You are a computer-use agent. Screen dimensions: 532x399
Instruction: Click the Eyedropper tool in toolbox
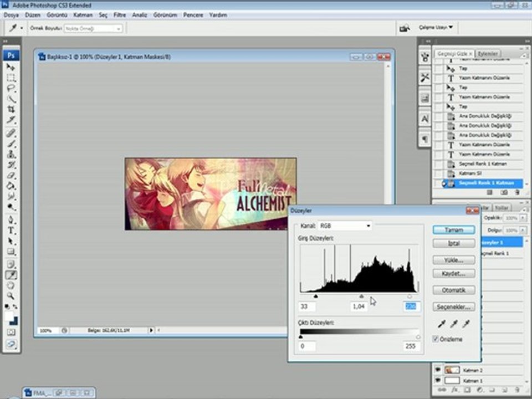click(x=11, y=275)
